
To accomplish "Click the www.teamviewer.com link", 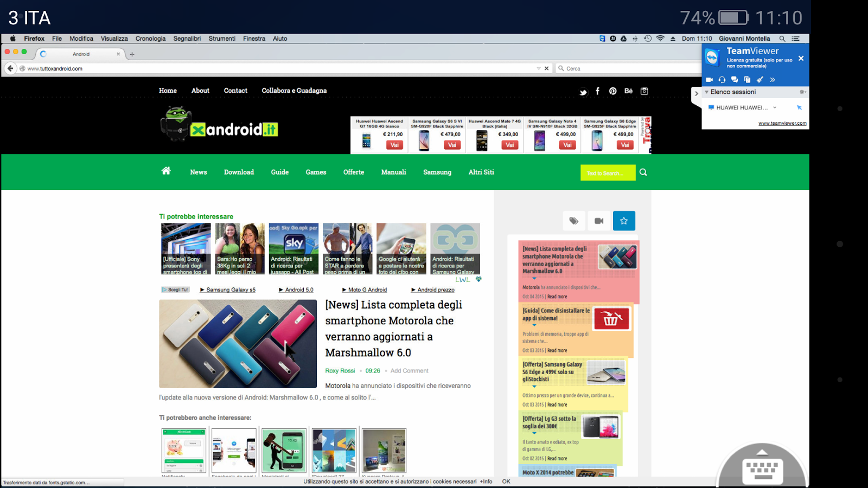I will pos(782,123).
